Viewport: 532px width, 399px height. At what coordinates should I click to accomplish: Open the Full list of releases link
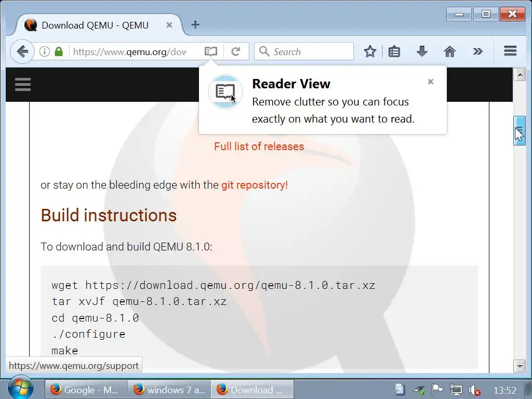click(259, 146)
